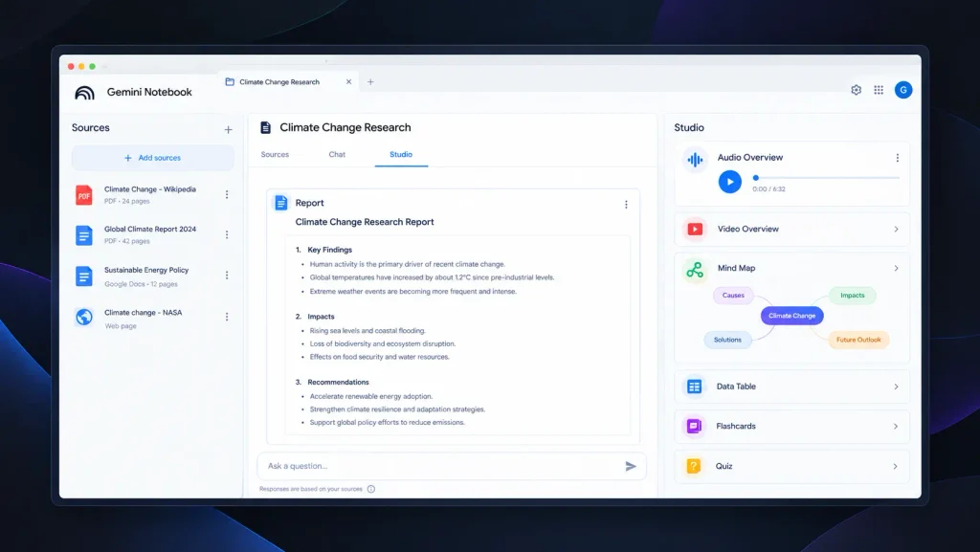Click 'Accelerate renewable energy adoption.' line

pyautogui.click(x=371, y=396)
